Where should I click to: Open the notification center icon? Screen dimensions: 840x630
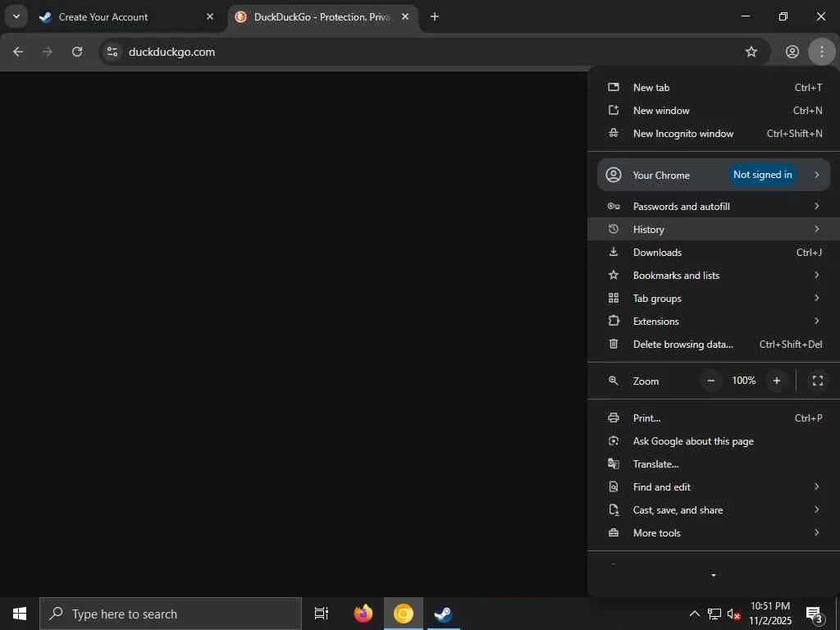coord(815,614)
